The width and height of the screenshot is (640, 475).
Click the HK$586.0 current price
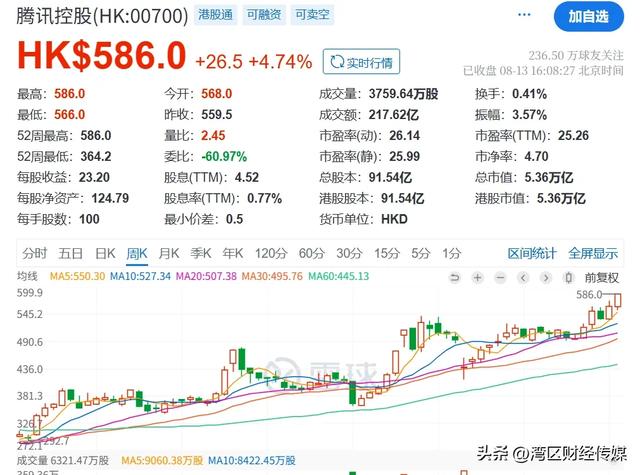pos(101,55)
